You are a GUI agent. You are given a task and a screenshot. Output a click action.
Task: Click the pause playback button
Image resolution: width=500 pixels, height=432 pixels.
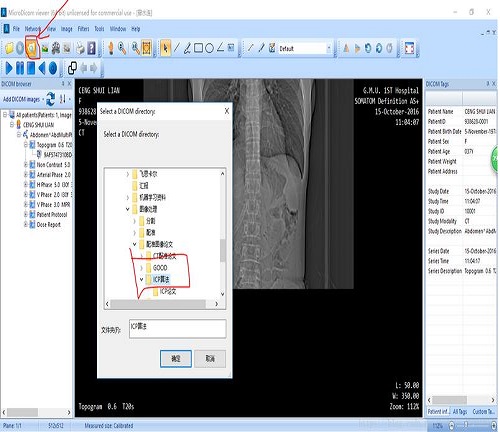click(x=20, y=68)
